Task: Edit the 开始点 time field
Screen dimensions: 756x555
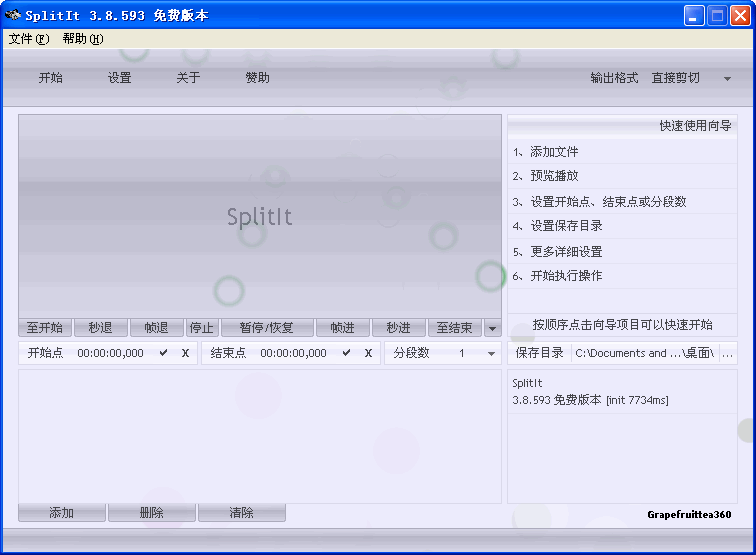Action: tap(110, 353)
